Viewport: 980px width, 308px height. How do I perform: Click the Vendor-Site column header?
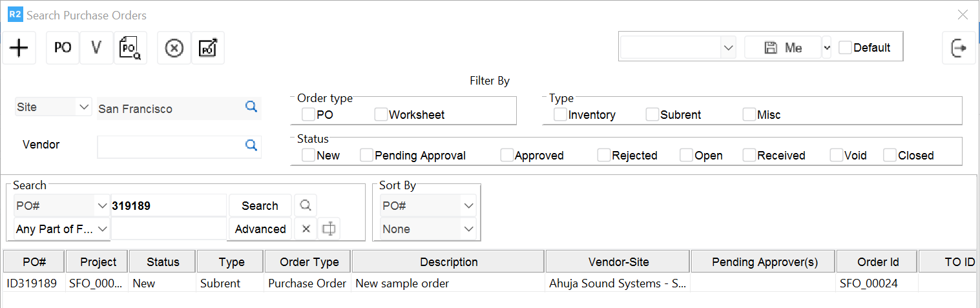click(618, 262)
